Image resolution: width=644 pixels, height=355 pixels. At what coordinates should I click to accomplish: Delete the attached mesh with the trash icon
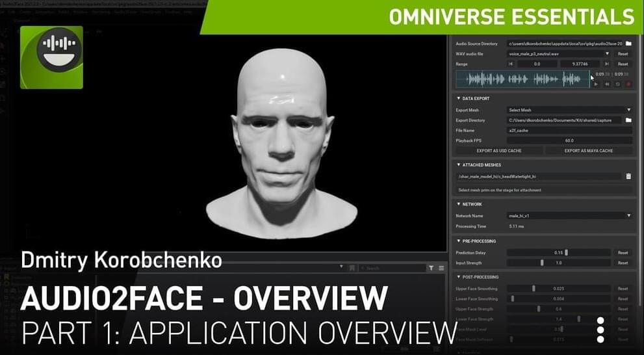click(x=628, y=176)
